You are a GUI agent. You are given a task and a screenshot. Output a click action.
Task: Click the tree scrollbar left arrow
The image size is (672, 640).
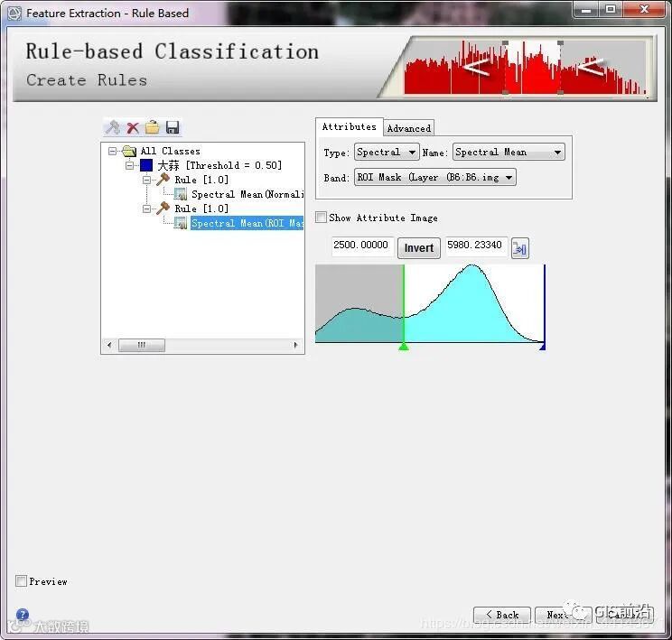pos(109,345)
